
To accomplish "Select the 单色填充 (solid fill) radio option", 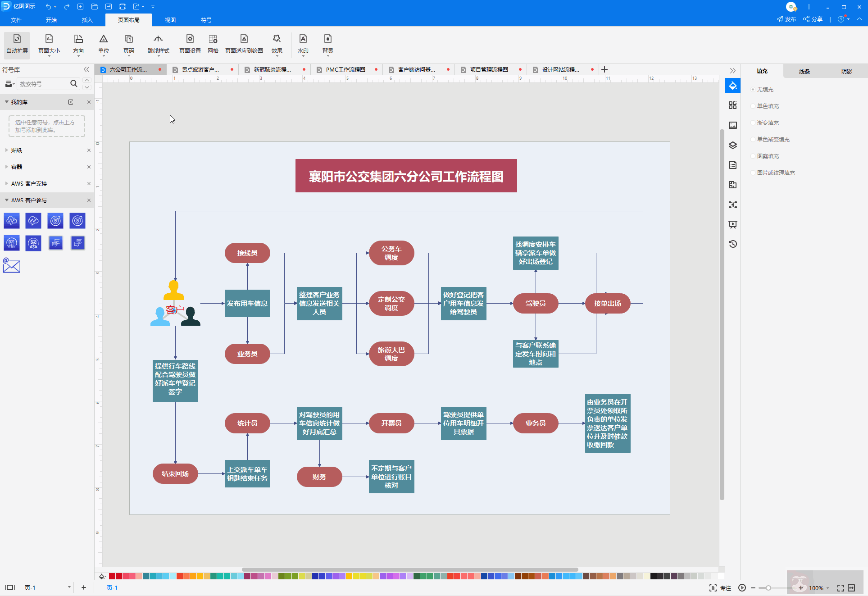I will pyautogui.click(x=753, y=106).
